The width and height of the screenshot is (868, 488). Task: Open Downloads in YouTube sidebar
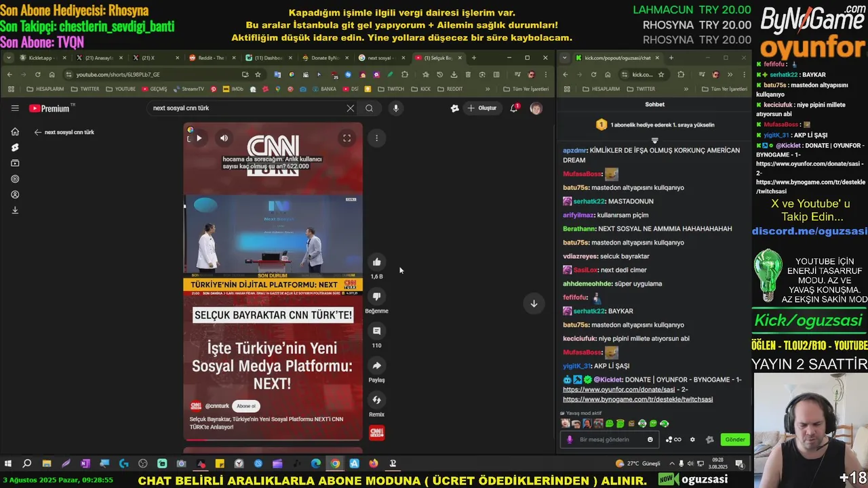coord(15,210)
